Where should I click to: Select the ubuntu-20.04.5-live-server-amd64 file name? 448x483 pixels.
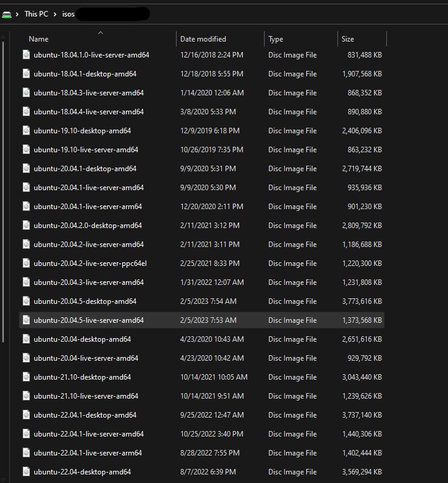(x=89, y=320)
